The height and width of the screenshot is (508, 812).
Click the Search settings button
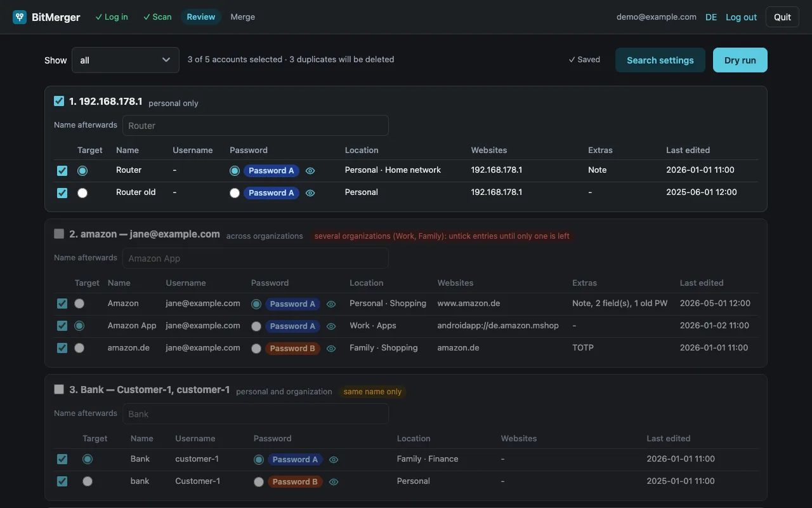point(660,60)
